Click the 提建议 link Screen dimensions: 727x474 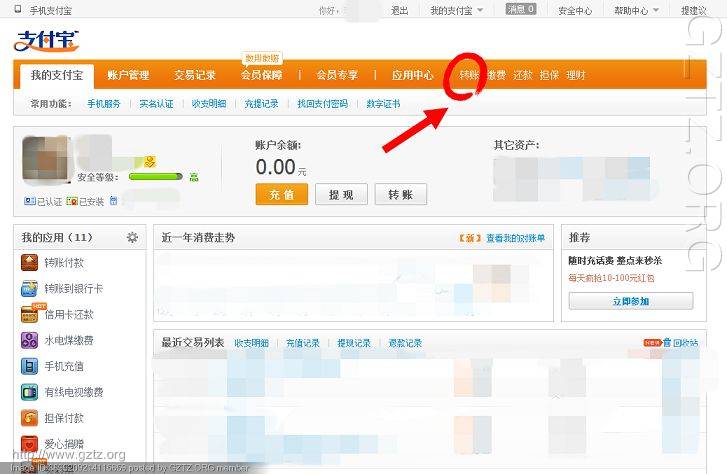pos(694,10)
